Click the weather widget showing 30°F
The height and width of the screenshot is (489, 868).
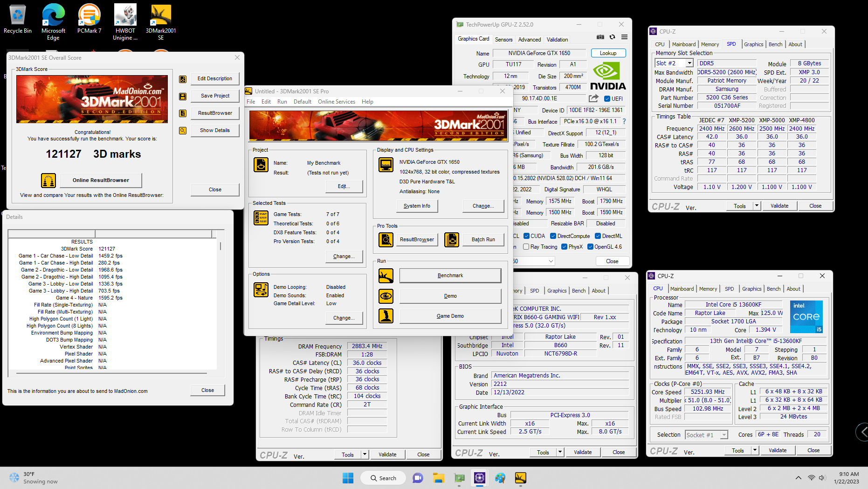[x=34, y=478]
